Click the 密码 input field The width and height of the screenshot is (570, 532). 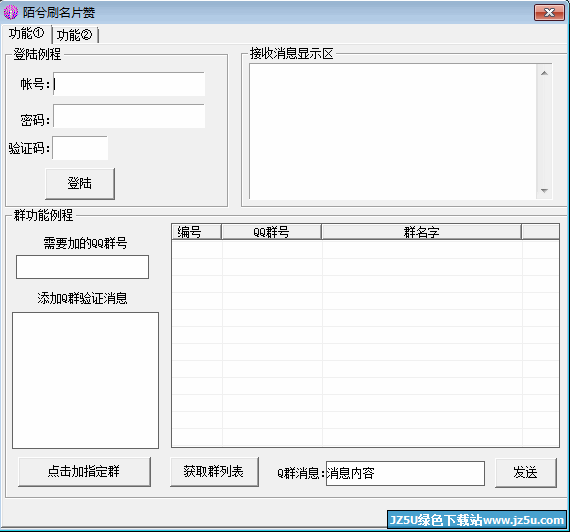(129, 116)
